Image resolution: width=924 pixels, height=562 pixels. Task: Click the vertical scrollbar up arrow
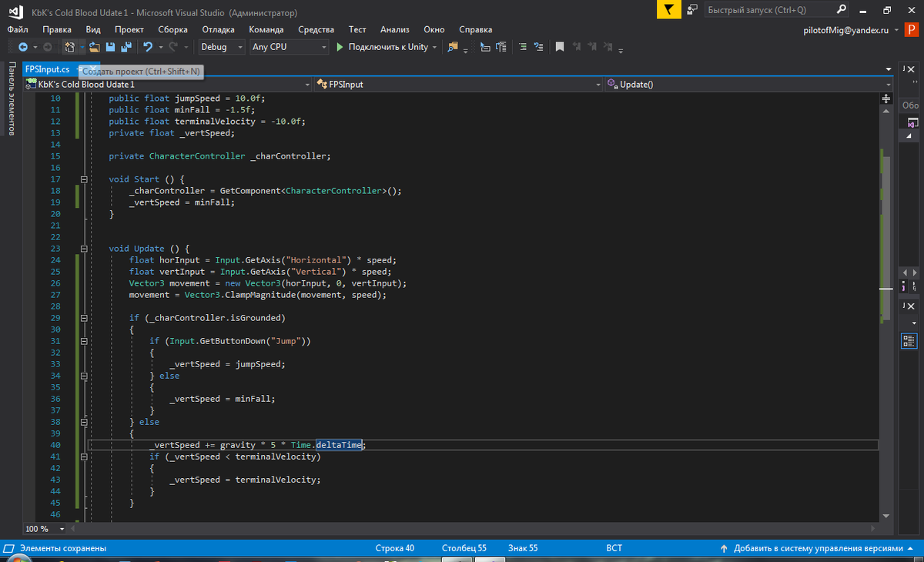pyautogui.click(x=885, y=112)
